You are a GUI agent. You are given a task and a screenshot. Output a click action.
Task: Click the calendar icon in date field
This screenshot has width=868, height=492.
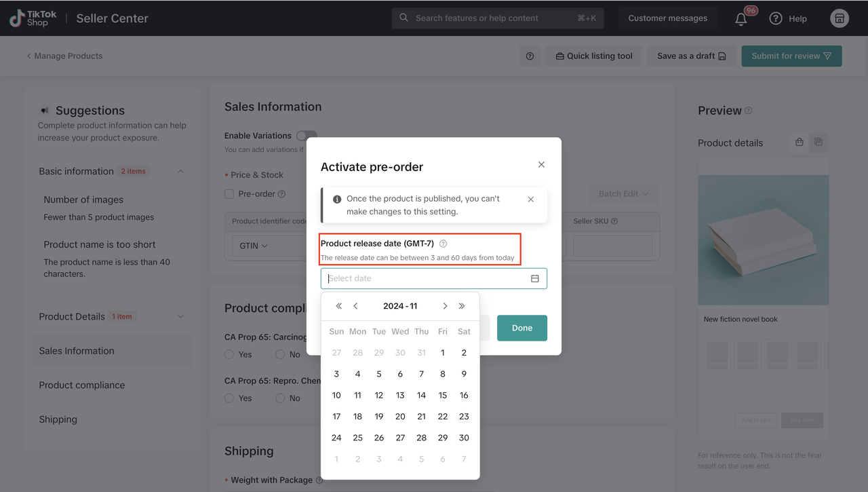pyautogui.click(x=534, y=279)
